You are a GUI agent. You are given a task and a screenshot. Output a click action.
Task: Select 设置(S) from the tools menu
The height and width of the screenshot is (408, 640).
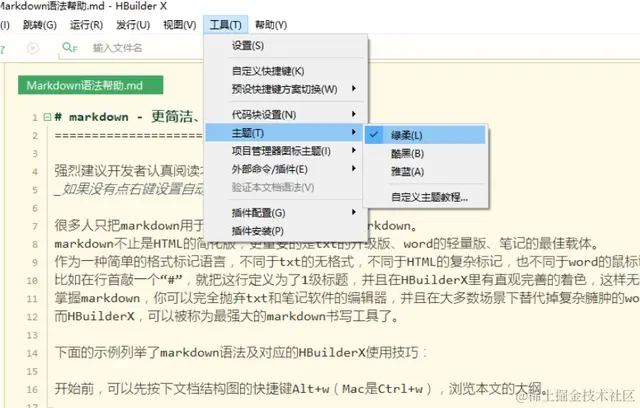[x=286, y=46]
